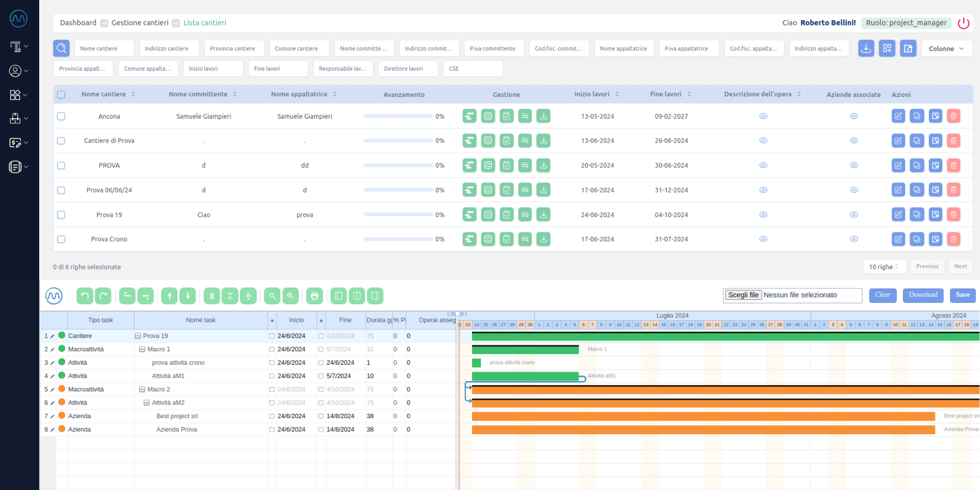
Task: Delete the selected Gantt task with the trash icon
Action: point(212,296)
